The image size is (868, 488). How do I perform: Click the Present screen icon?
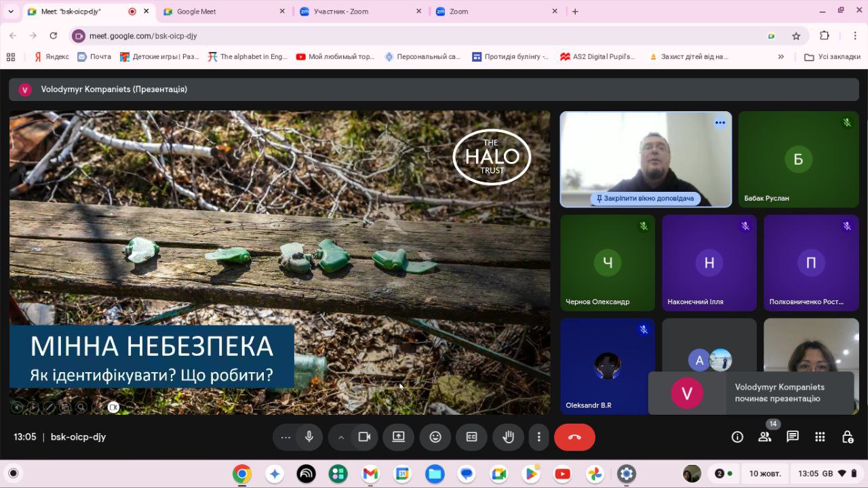(x=399, y=437)
